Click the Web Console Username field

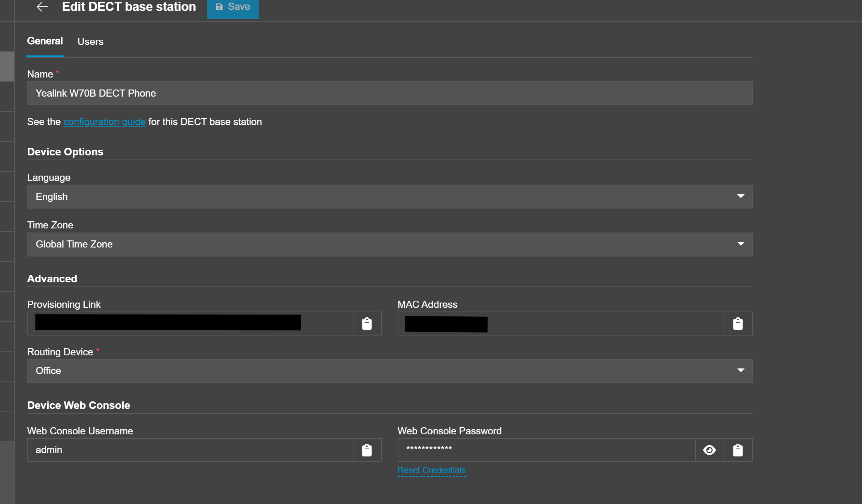point(190,450)
